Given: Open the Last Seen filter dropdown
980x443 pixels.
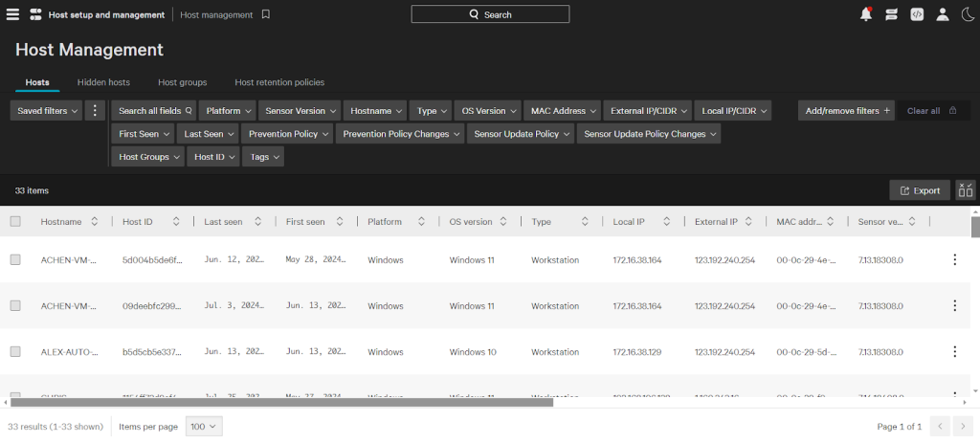Looking at the screenshot, I should (x=208, y=134).
